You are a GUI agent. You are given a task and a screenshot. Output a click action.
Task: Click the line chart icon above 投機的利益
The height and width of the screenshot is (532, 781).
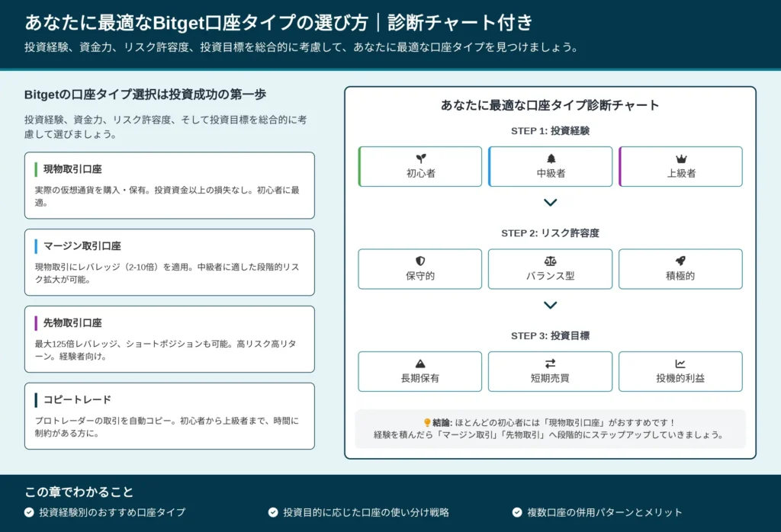[680, 364]
